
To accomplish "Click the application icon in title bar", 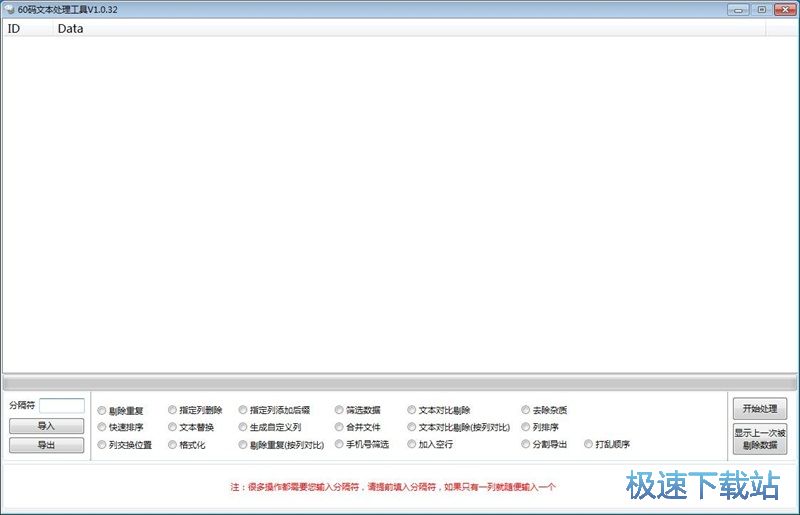I will [9, 9].
